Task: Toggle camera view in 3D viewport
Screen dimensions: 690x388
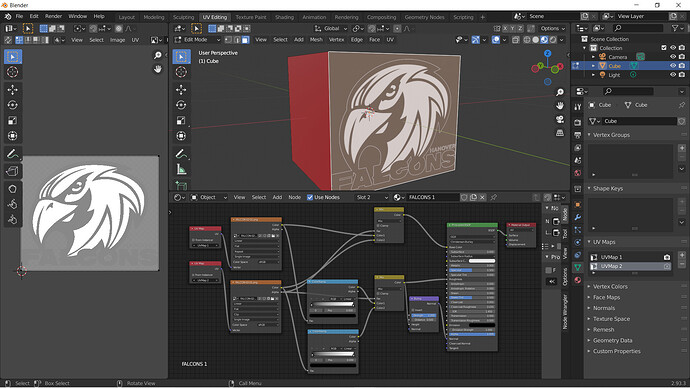Action: (560, 119)
